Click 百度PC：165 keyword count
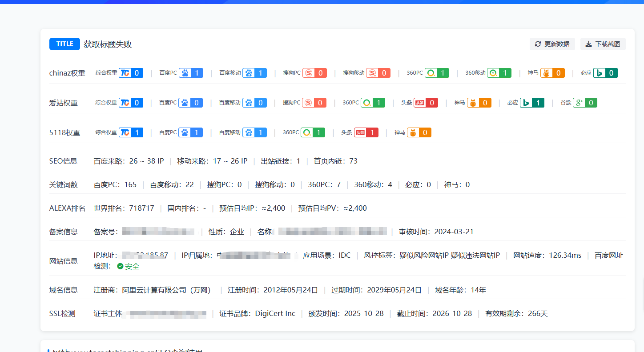 pyautogui.click(x=115, y=184)
